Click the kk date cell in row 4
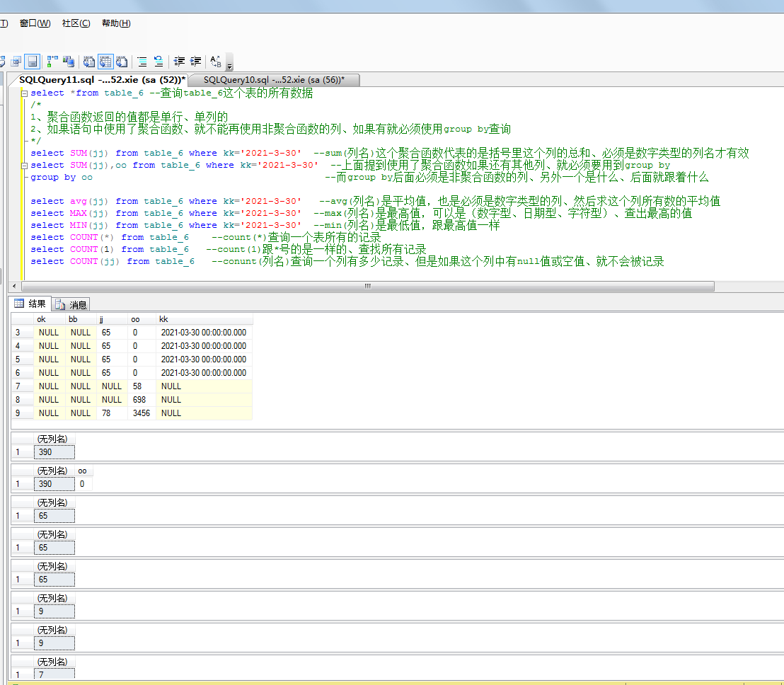The height and width of the screenshot is (685, 784). (204, 346)
